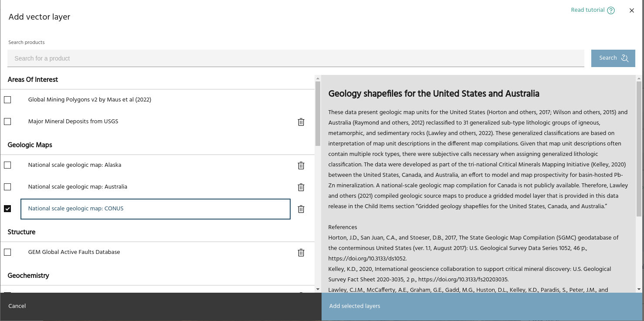Open the Read tutorial help icon

pyautogui.click(x=611, y=10)
